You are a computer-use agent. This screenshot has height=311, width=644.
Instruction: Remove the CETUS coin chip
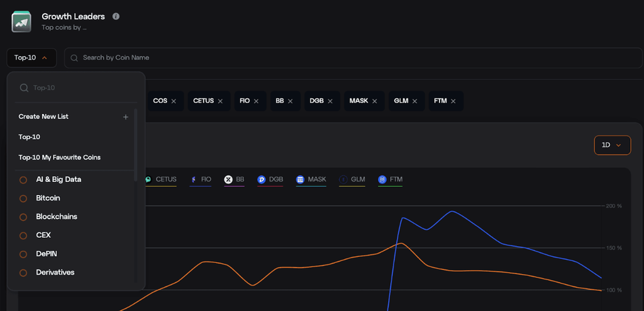(220, 101)
